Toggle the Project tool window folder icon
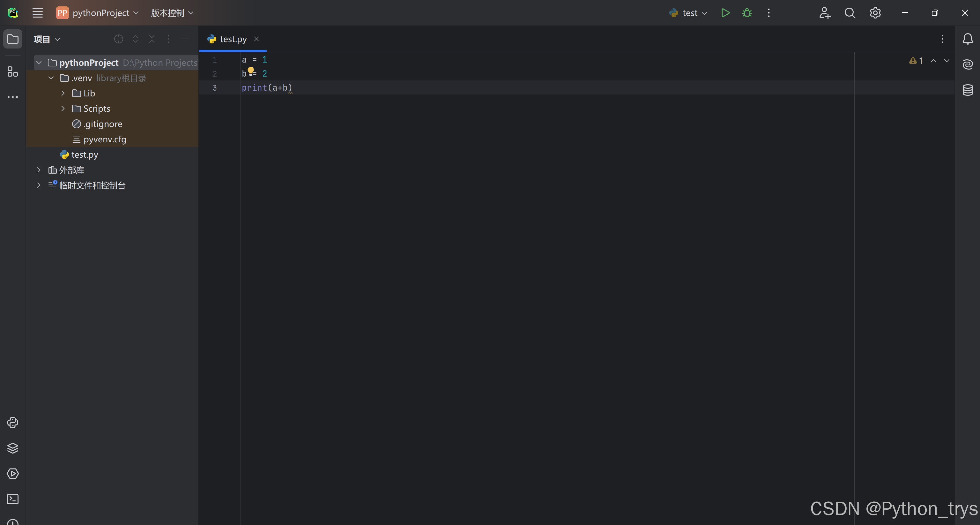This screenshot has height=525, width=980. 12,39
